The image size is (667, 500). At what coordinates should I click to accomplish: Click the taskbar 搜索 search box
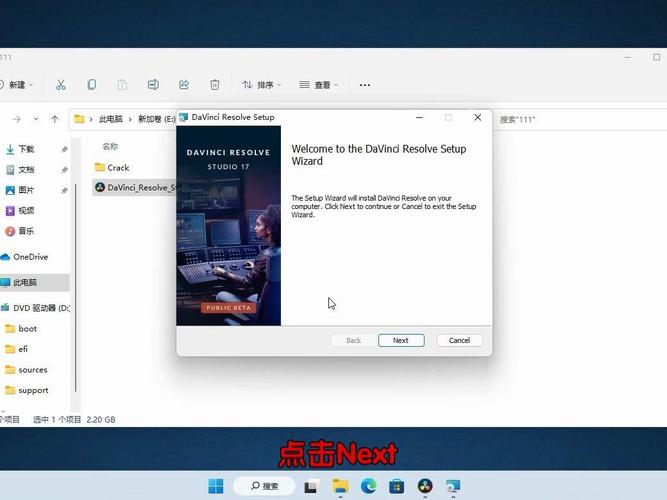click(x=265, y=486)
